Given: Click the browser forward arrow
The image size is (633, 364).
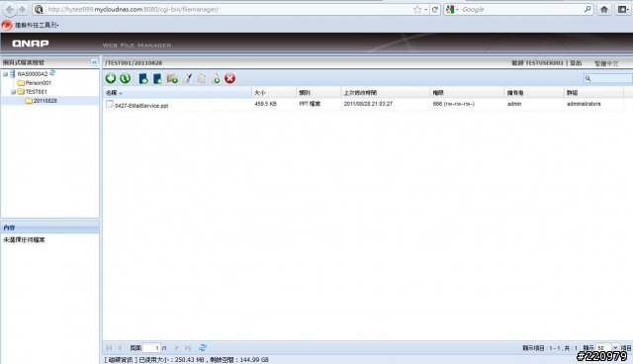Looking at the screenshot, I should [22, 9].
